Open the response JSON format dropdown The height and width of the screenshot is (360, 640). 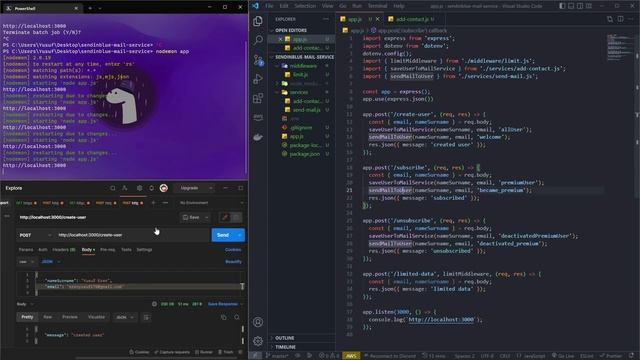point(125,317)
